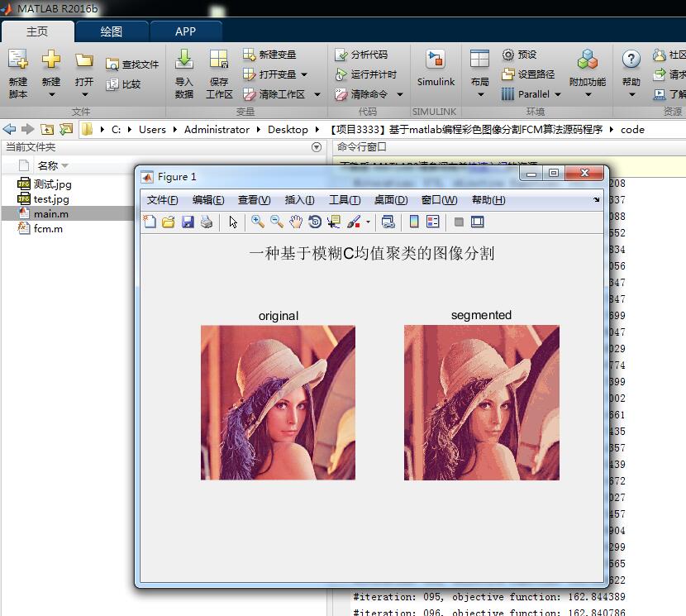Expand Parallel dropdown

pos(558,94)
